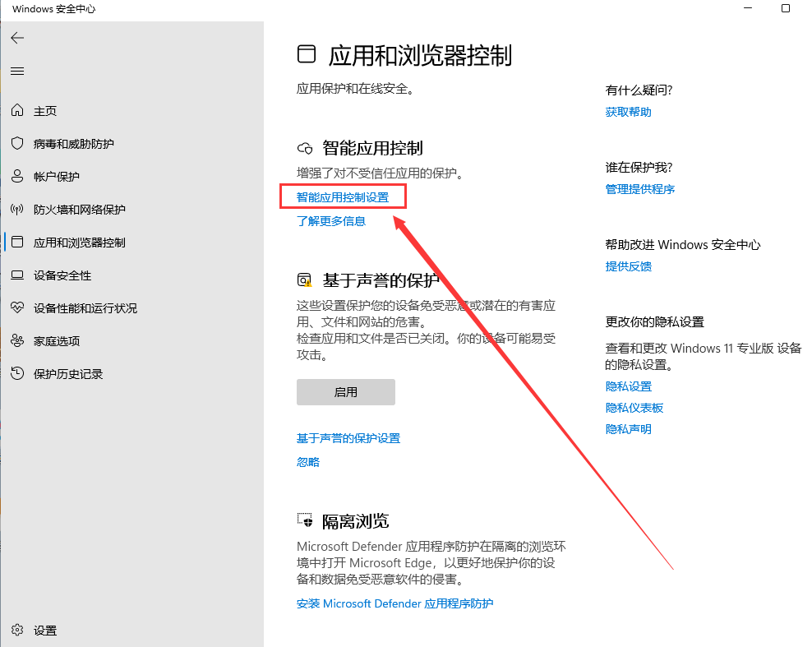Select the virus and threat protection shield icon
Screen dimensions: 812x647
[x=17, y=144]
